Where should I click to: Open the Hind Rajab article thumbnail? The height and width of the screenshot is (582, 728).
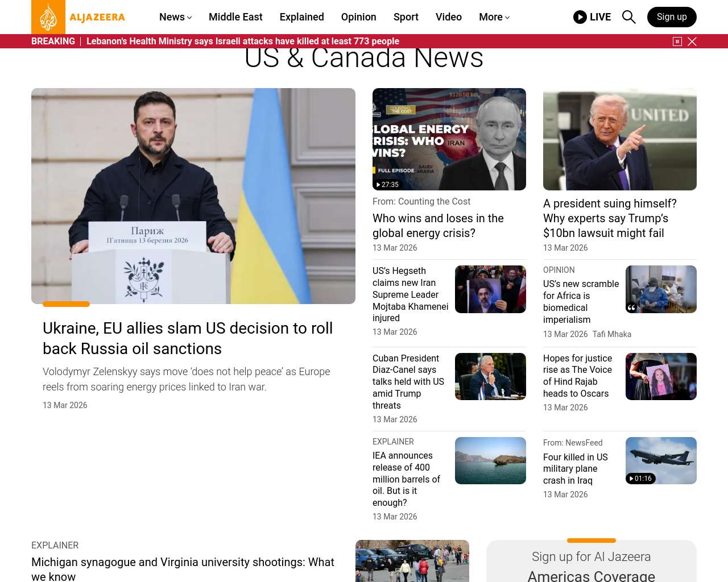click(x=660, y=376)
